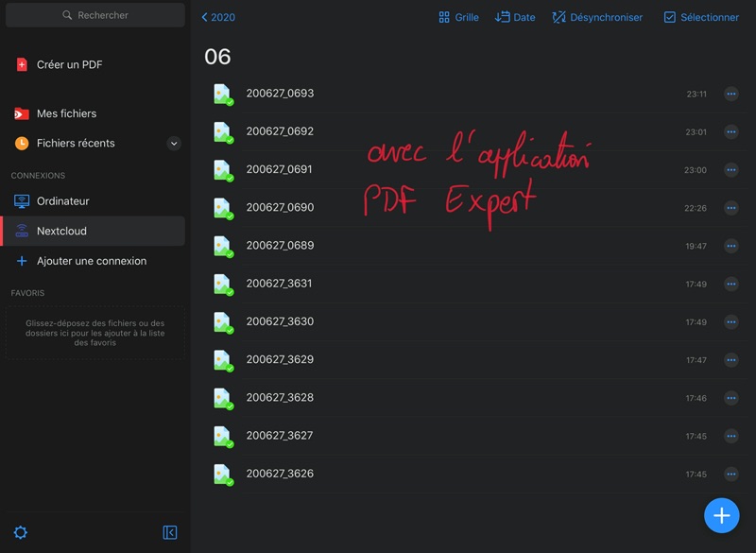The width and height of the screenshot is (756, 553).
Task: Expand the Fichiers récents chevron
Action: [174, 144]
